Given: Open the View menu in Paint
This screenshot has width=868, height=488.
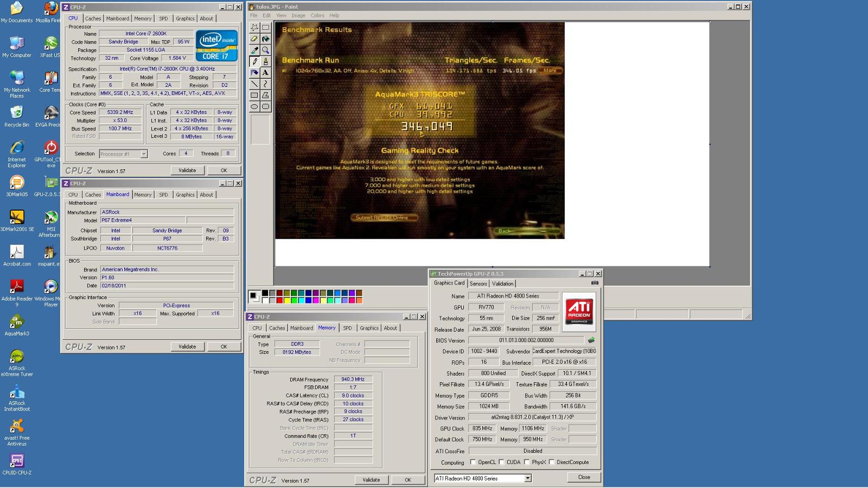Looking at the screenshot, I should click(x=281, y=15).
